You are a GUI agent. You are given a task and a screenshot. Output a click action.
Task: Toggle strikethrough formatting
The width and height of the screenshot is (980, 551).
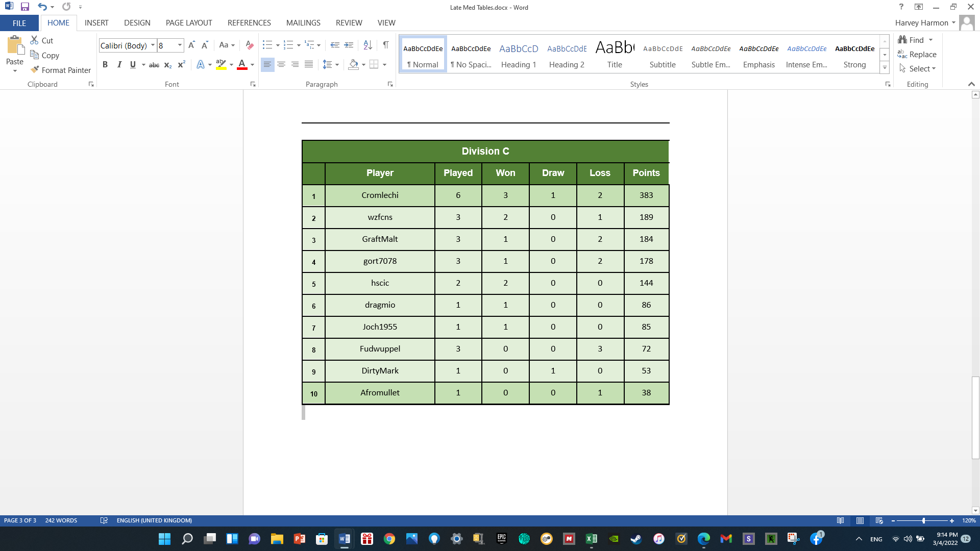tap(154, 65)
